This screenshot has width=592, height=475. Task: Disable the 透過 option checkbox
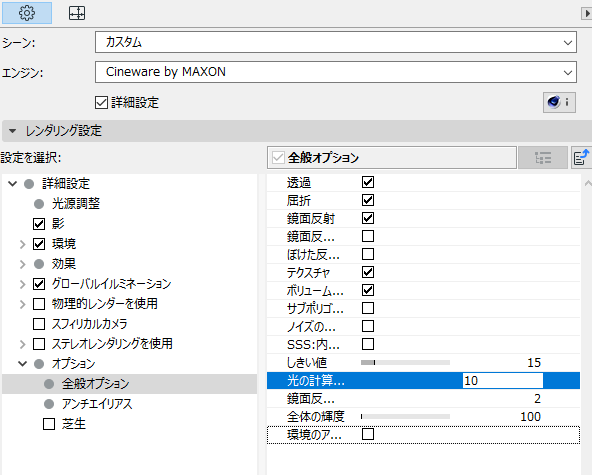click(368, 182)
